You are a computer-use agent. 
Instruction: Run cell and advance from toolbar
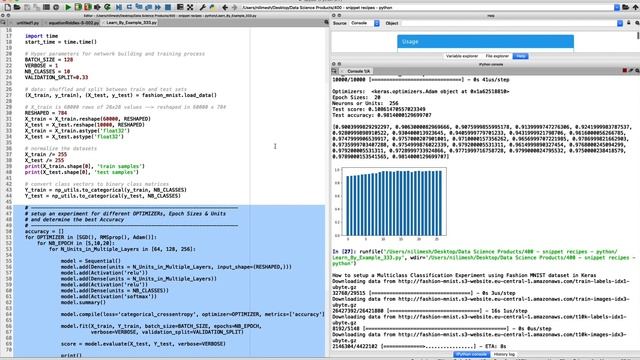tap(88, 7)
